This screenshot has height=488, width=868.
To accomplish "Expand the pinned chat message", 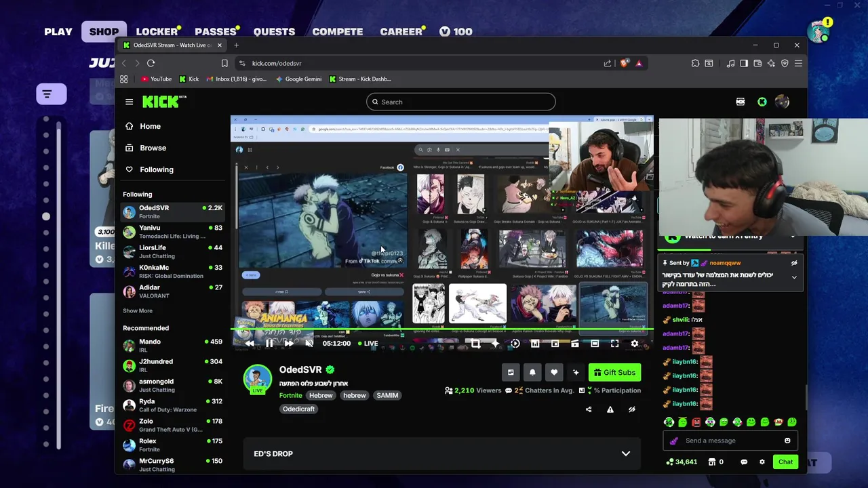I will 794,277.
